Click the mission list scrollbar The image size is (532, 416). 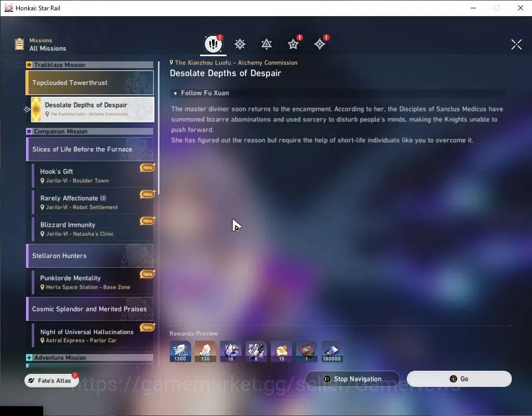[x=158, y=128]
